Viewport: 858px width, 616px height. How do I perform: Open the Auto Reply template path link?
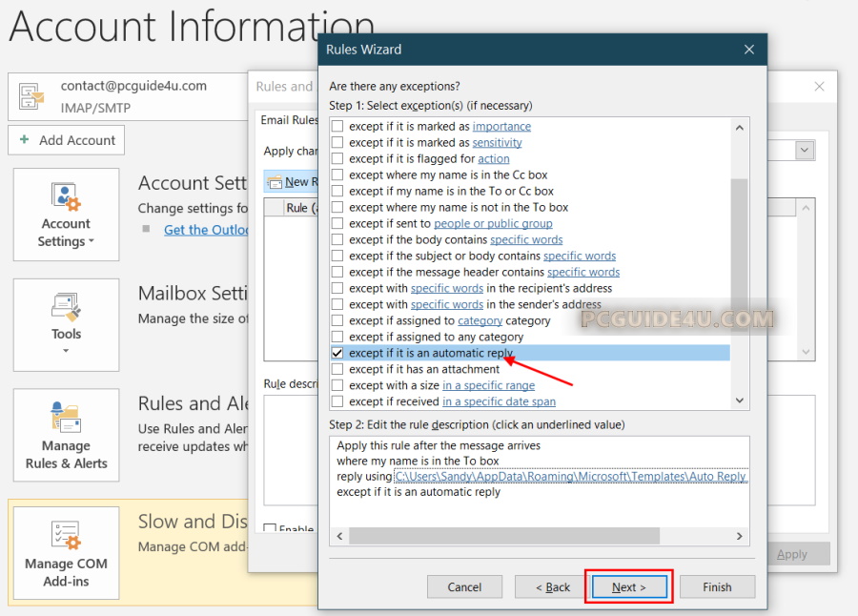(570, 477)
